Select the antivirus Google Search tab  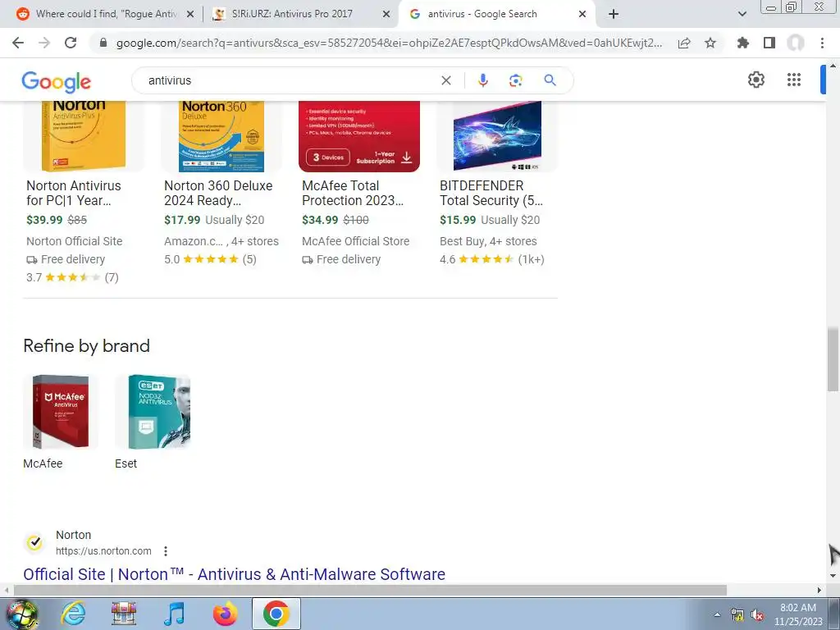(482, 14)
